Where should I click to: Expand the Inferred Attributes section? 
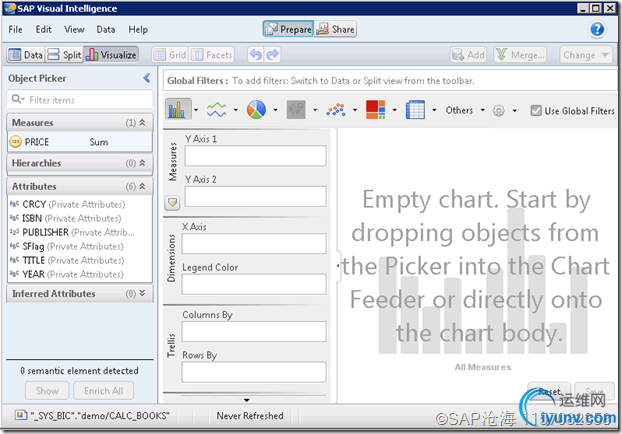coord(142,294)
